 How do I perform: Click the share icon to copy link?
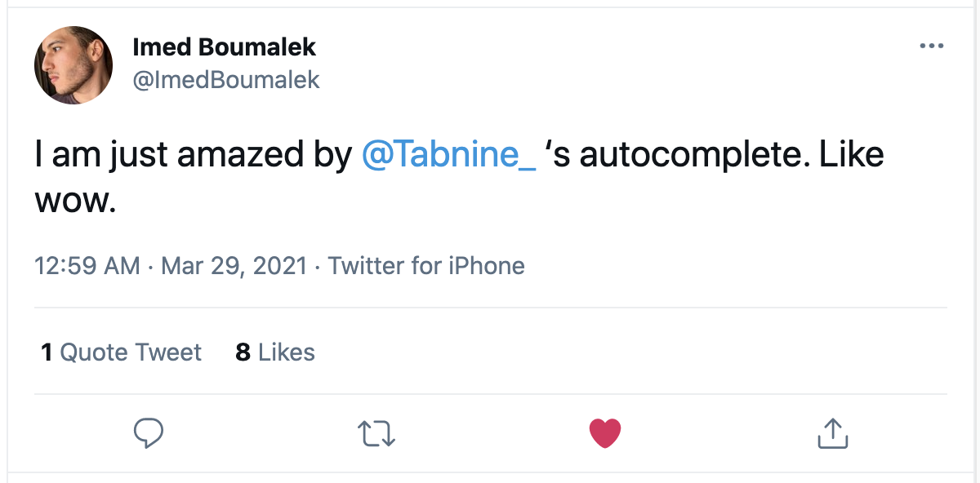click(832, 433)
